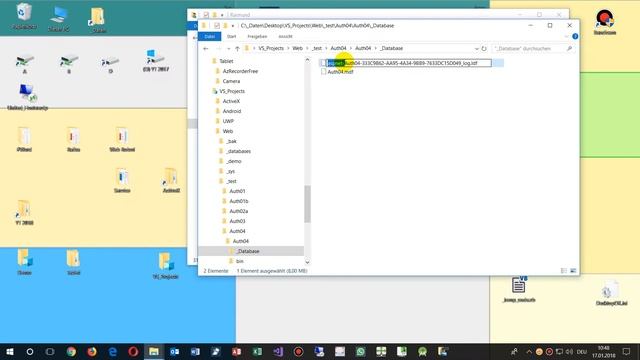Open Visual Studio from the taskbar

(x=278, y=351)
